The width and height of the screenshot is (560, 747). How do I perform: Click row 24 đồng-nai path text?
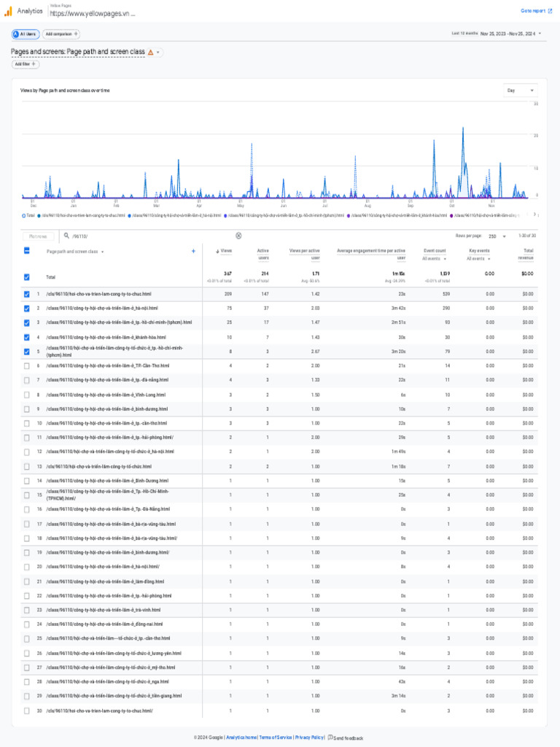pos(104,624)
